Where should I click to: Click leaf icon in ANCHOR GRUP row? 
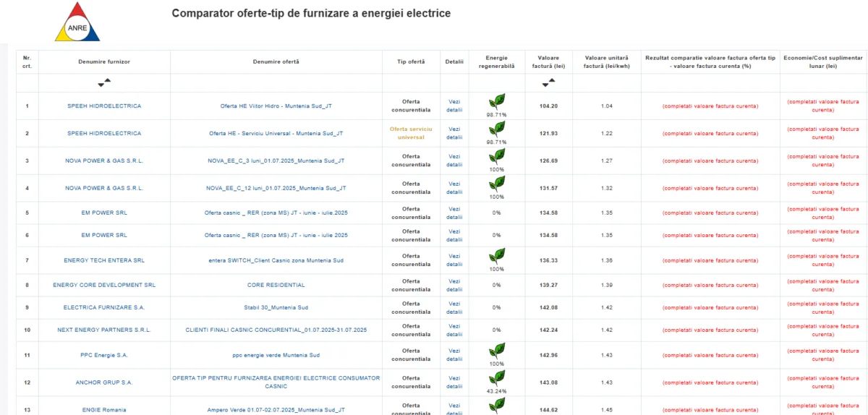pyautogui.click(x=497, y=378)
